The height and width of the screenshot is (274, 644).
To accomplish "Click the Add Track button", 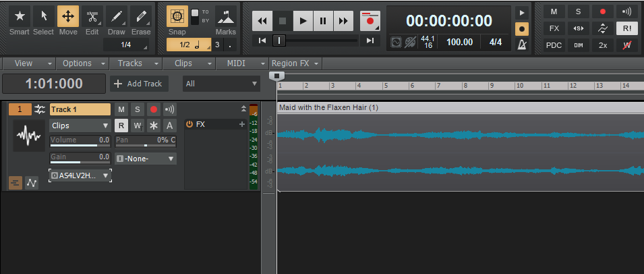I will pyautogui.click(x=139, y=84).
